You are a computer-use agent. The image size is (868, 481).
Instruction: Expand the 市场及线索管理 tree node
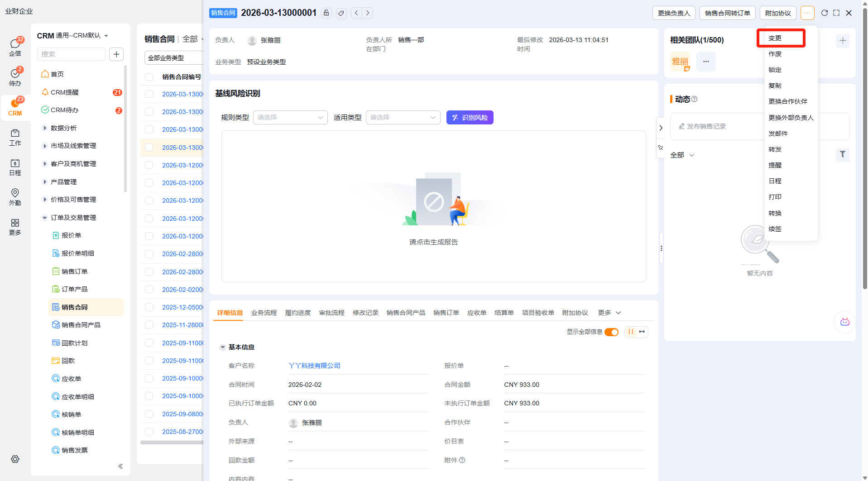(x=45, y=146)
